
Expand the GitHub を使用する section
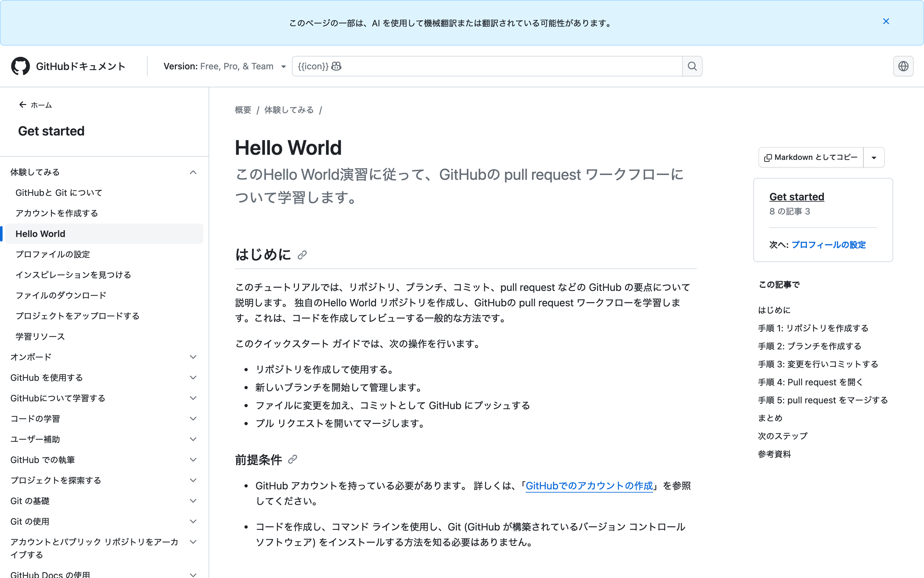pyautogui.click(x=193, y=378)
